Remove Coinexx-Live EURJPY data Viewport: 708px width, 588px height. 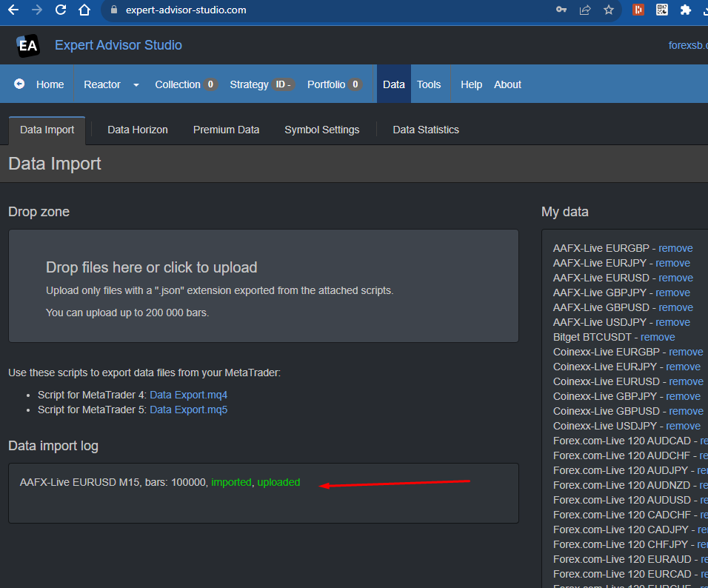(x=683, y=367)
